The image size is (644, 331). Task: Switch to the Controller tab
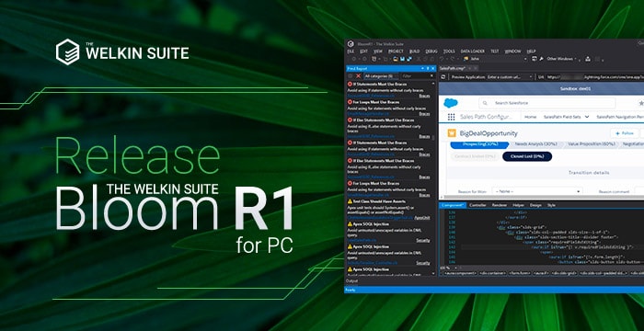coord(477,205)
